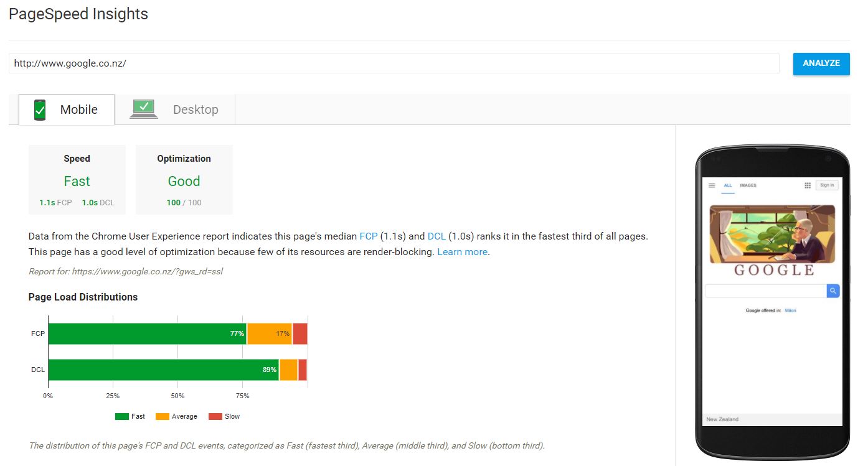868x466 pixels.
Task: Select the ALL tab inside phone preview
Action: tap(728, 185)
